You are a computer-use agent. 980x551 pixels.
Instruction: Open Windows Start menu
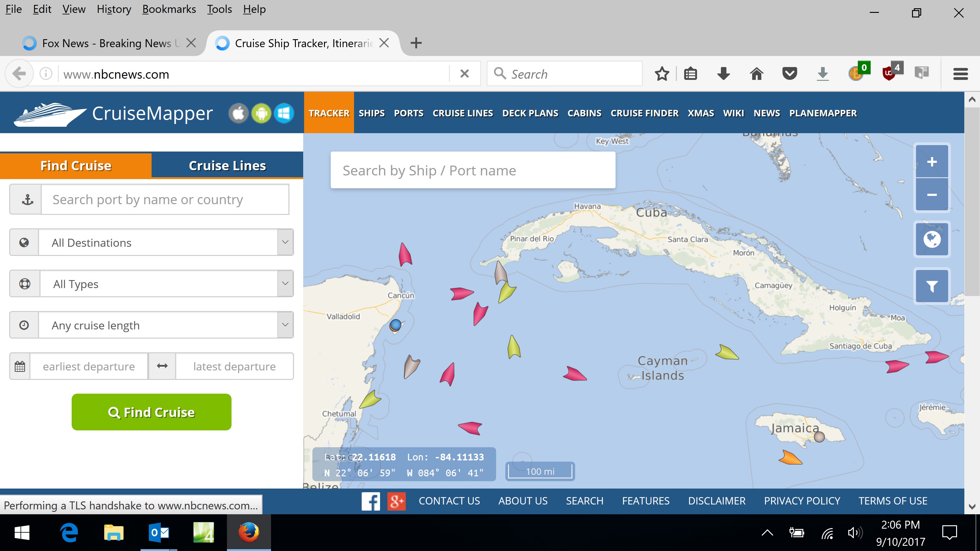(22, 532)
